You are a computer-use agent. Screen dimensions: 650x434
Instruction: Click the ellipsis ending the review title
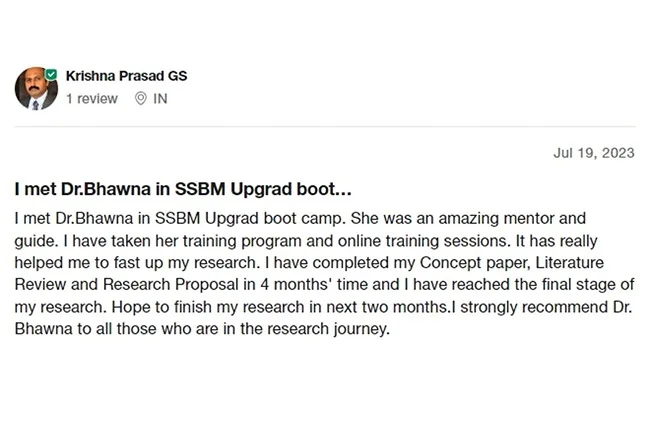339,188
